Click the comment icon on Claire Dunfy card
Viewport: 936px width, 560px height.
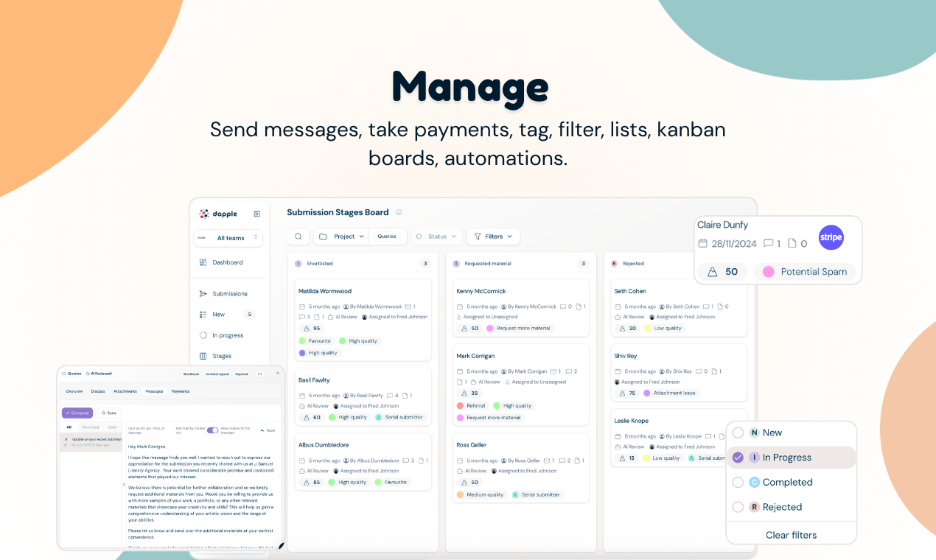(x=769, y=243)
